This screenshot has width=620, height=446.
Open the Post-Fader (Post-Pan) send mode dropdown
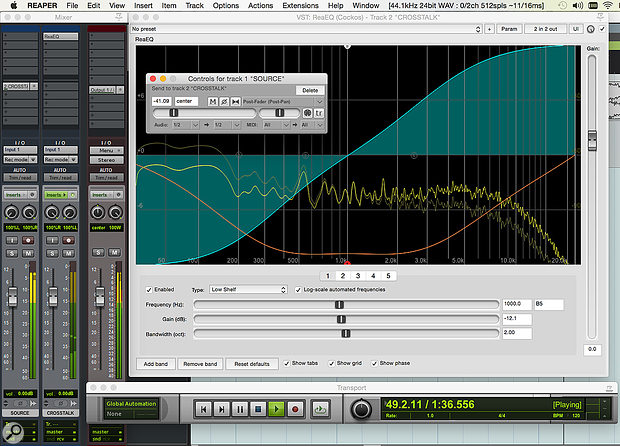(x=283, y=102)
